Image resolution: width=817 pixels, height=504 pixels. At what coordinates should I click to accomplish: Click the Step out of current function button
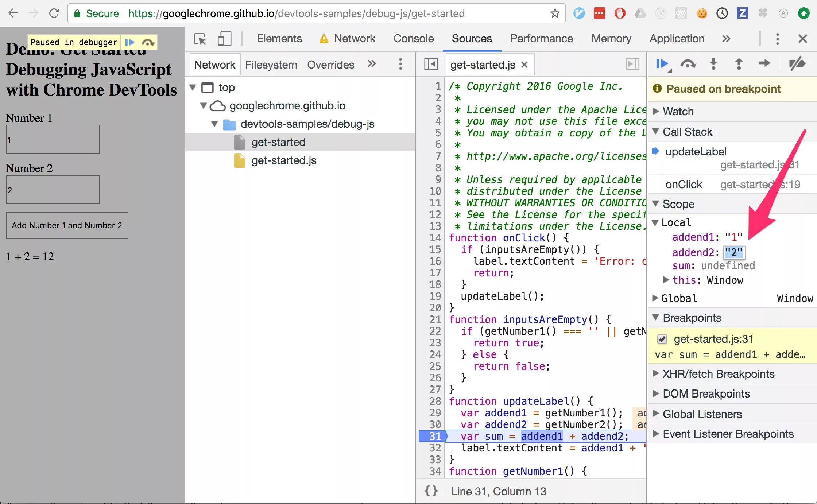pos(737,64)
